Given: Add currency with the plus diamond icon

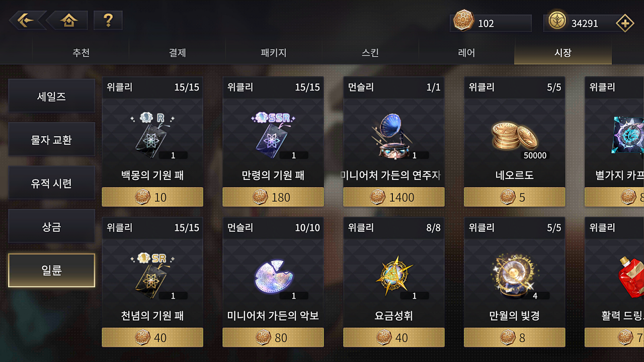Looking at the screenshot, I should pos(625,23).
